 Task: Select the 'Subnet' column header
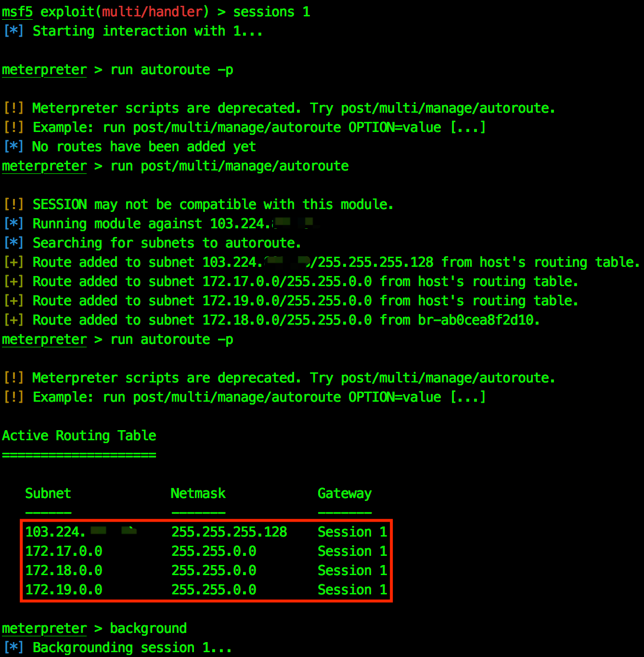(x=48, y=493)
